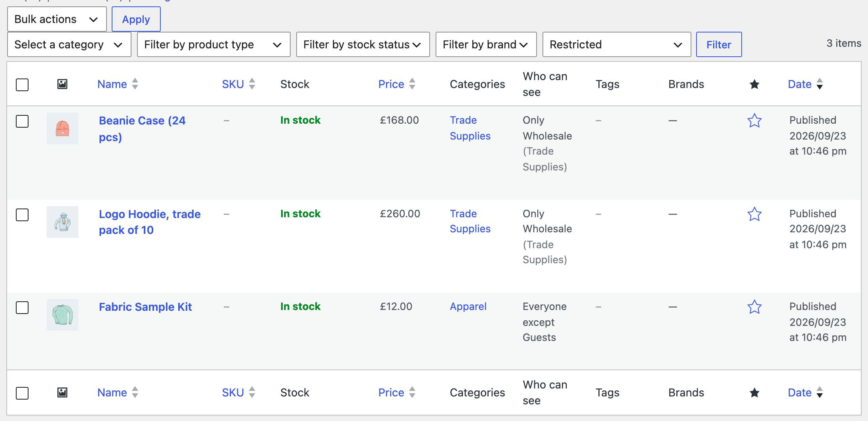Viewport: 868px width, 421px height.
Task: Sort by SKU in the top header
Action: click(x=238, y=84)
